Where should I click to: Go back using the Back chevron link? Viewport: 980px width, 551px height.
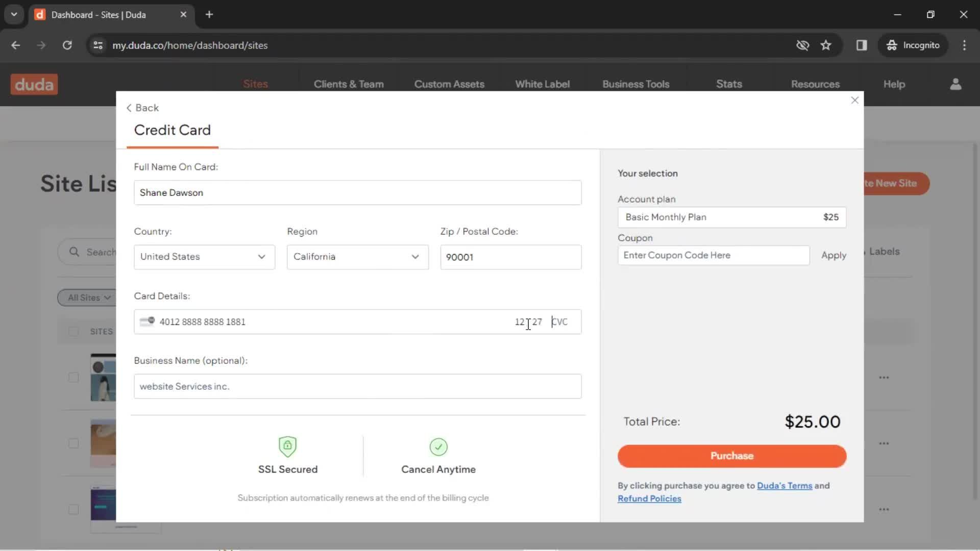[143, 108]
